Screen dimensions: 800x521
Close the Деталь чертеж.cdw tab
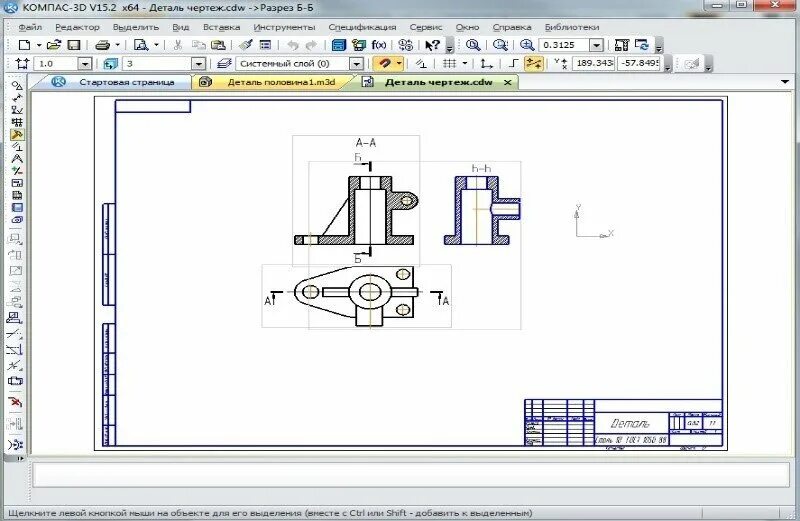pos(508,82)
